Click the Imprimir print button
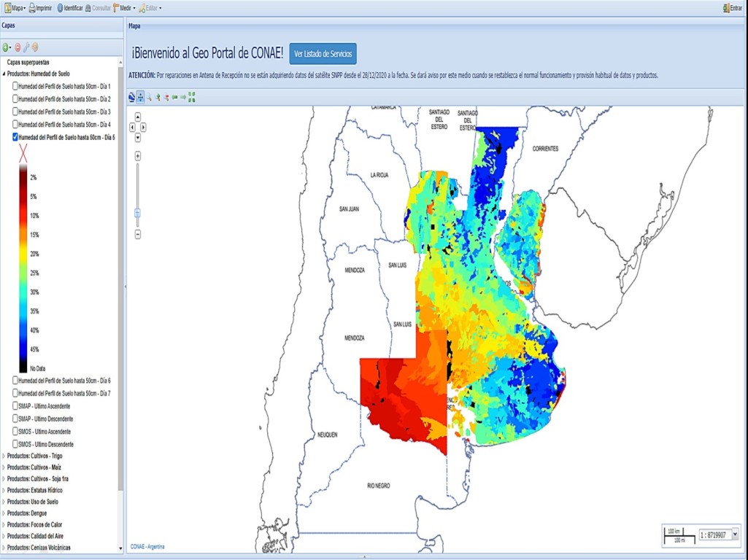 [40, 8]
